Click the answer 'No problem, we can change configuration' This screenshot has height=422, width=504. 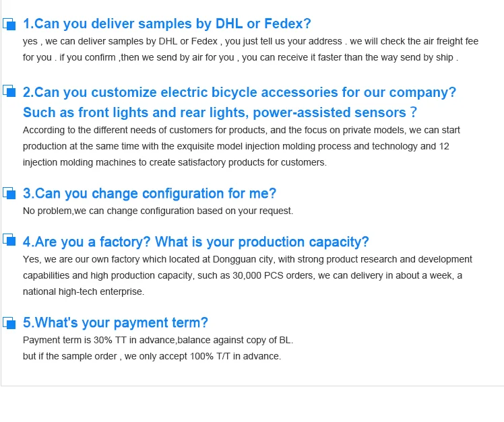(x=158, y=211)
